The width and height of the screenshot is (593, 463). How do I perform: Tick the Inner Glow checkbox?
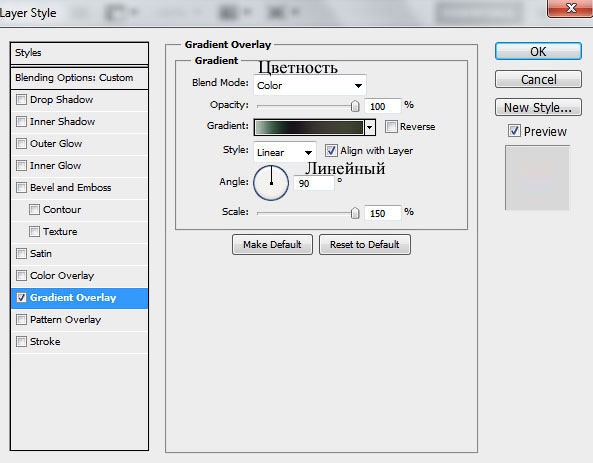[x=21, y=166]
